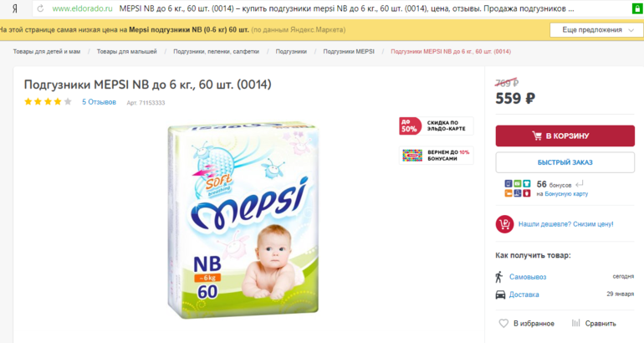Add the item with "В корзину" button
The height and width of the screenshot is (343, 644).
click(x=565, y=136)
